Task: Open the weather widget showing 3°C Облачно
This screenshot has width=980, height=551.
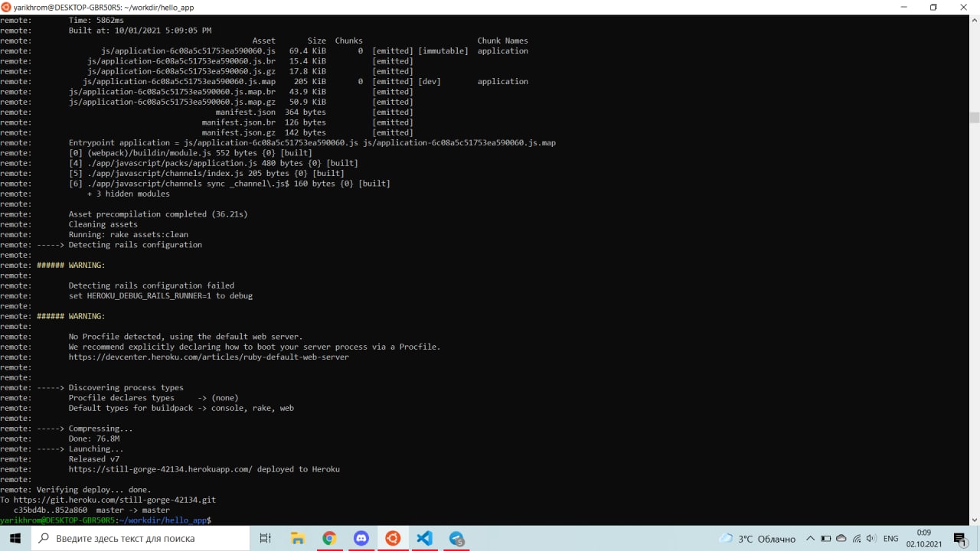Action: (757, 539)
